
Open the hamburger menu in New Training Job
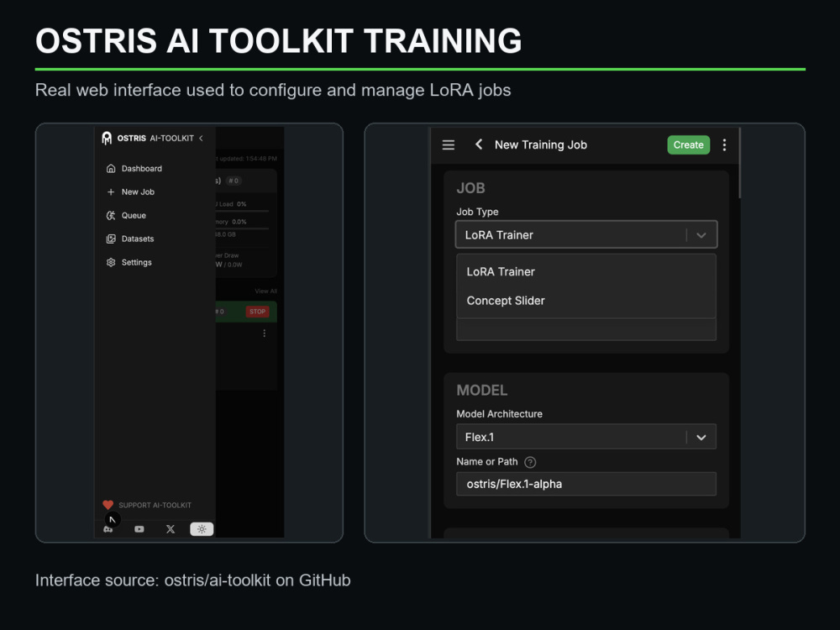point(449,144)
